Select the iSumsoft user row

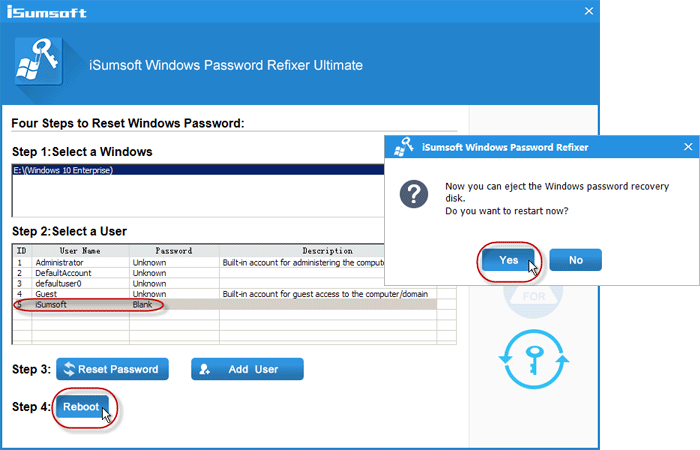[225, 304]
